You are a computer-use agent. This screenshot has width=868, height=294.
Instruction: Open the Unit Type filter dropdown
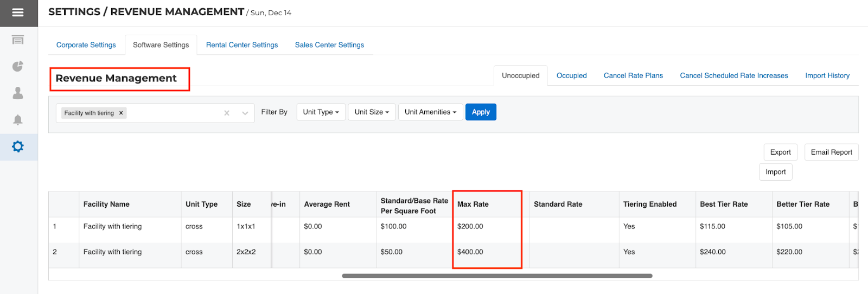point(321,112)
